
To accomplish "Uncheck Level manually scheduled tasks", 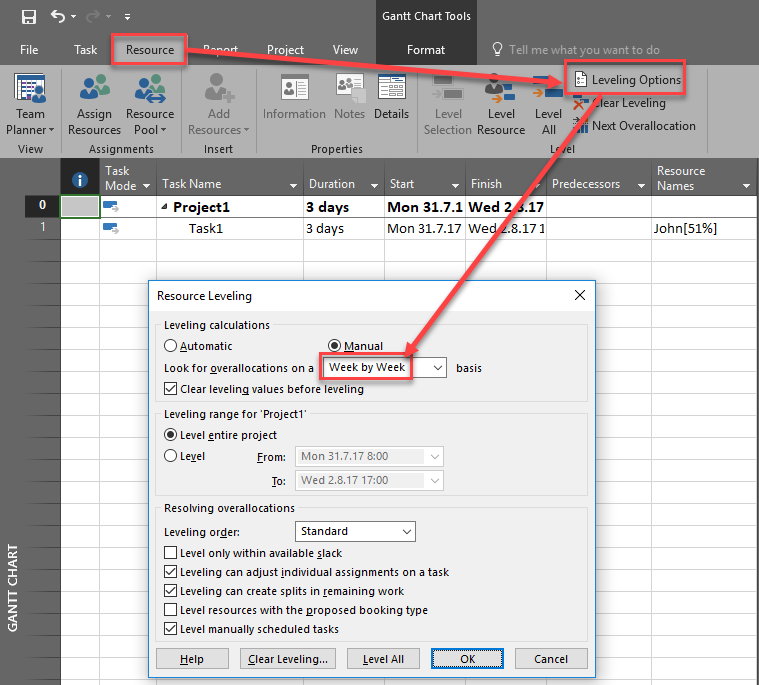I will [171, 629].
